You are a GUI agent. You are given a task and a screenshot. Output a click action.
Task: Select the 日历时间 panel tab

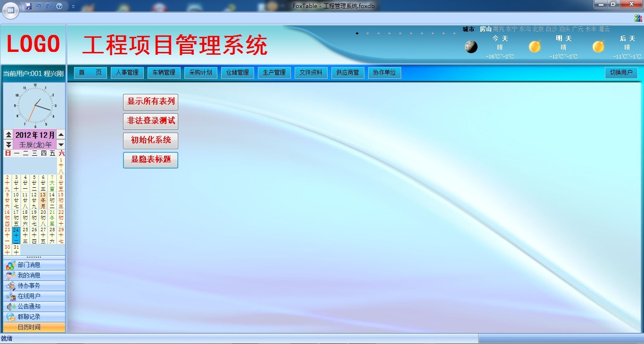[x=34, y=327]
